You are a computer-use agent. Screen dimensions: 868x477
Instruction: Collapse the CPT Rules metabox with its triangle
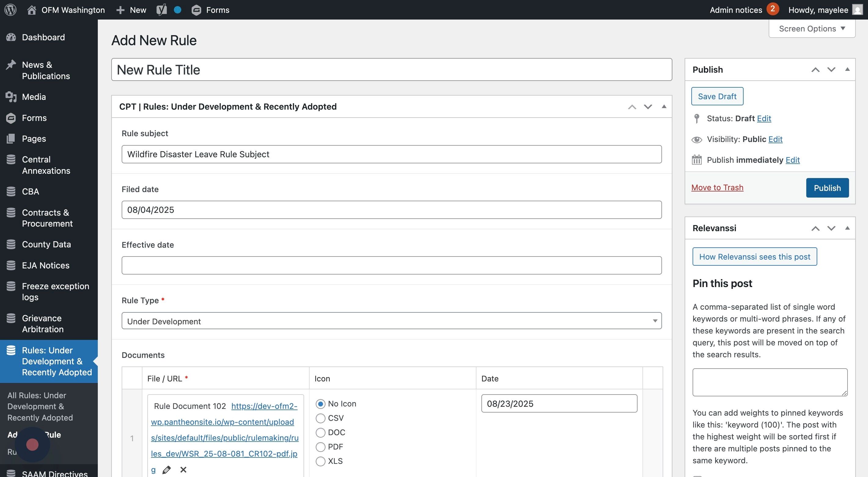(x=664, y=107)
